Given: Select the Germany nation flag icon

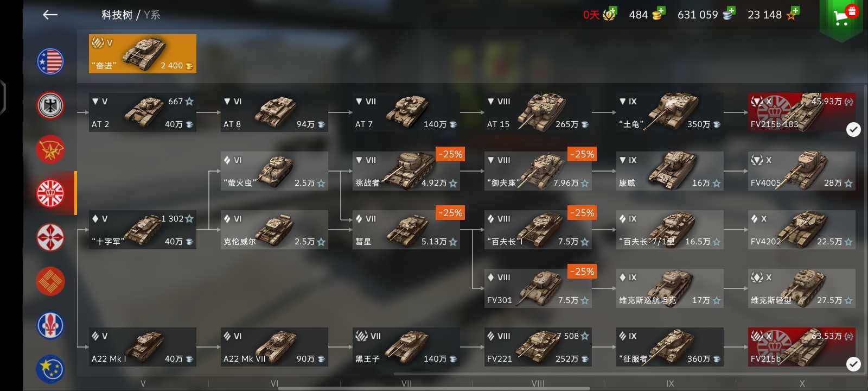Looking at the screenshot, I should (50, 105).
